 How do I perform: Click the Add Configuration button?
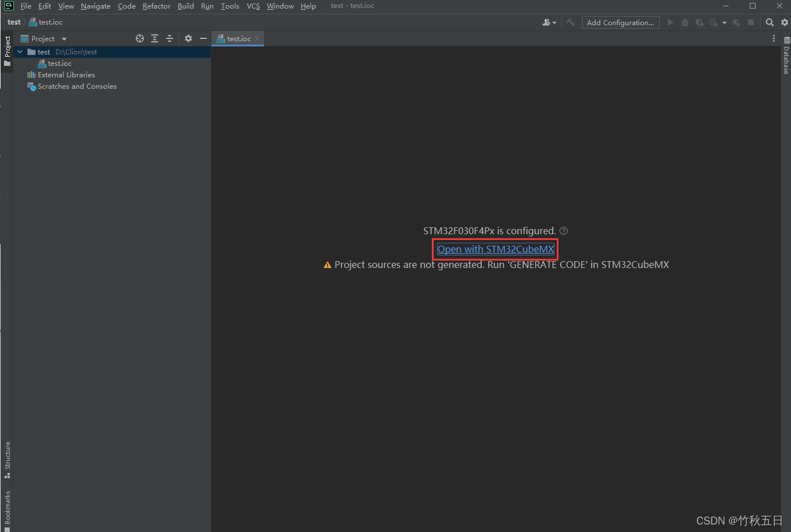620,22
